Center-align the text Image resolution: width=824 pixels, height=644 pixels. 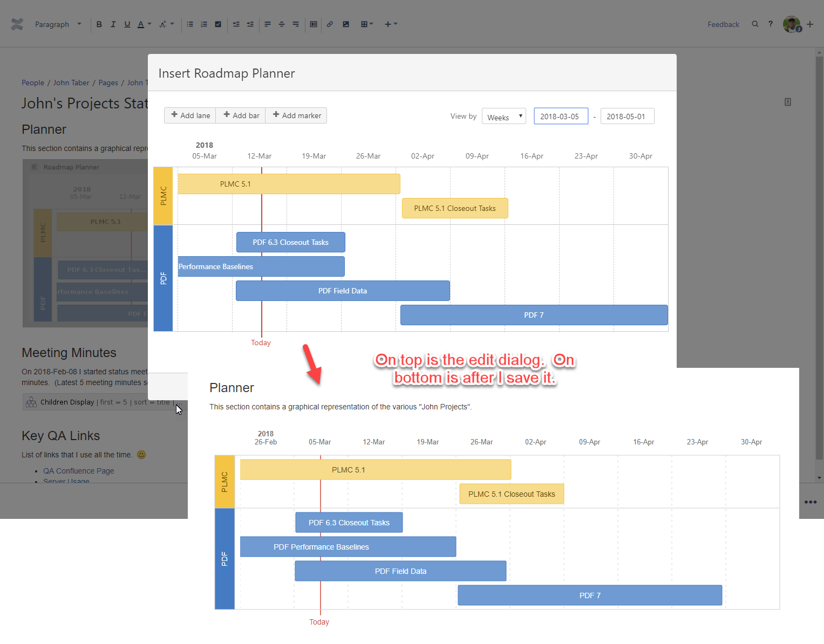pos(282,24)
